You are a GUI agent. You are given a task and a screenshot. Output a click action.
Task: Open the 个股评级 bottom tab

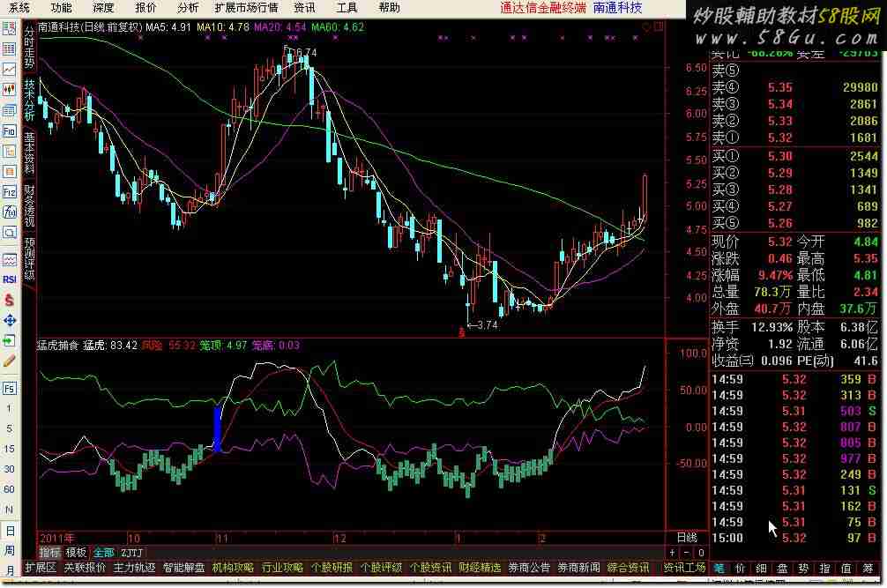tap(381, 568)
